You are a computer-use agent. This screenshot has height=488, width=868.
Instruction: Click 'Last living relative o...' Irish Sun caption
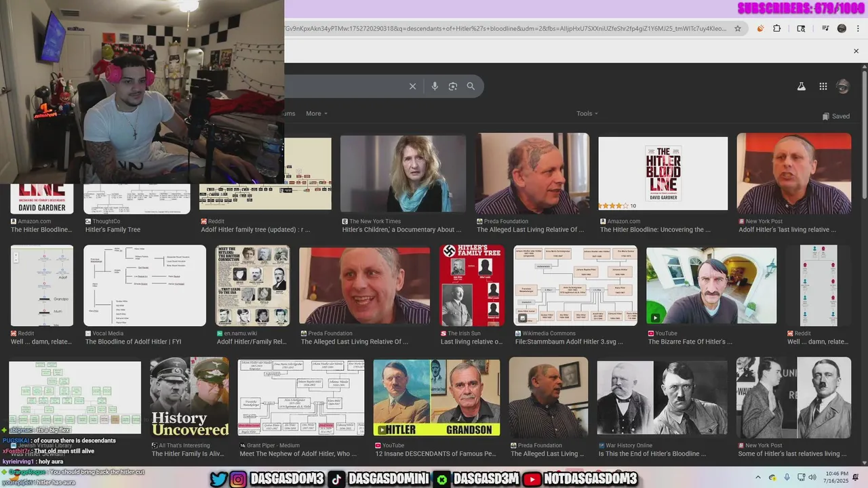coord(471,342)
